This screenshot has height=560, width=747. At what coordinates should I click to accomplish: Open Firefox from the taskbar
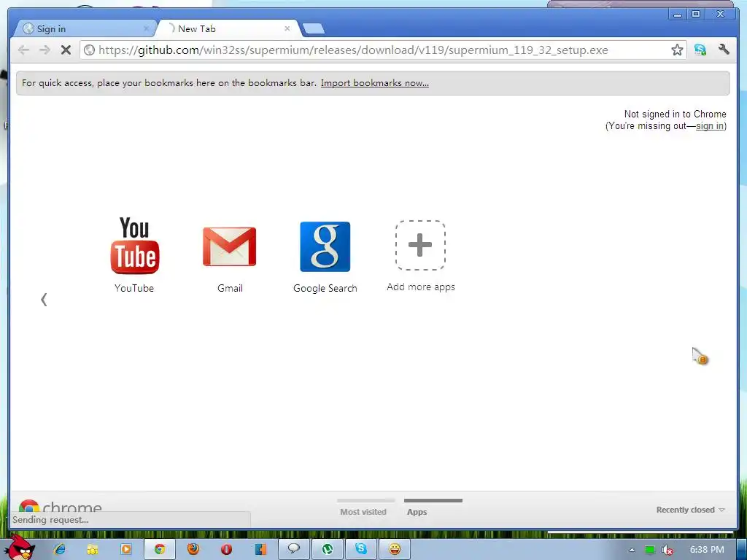point(193,549)
